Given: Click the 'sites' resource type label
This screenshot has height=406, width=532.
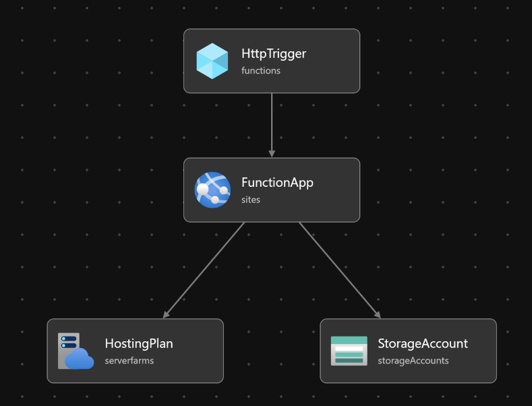Looking at the screenshot, I should [251, 200].
